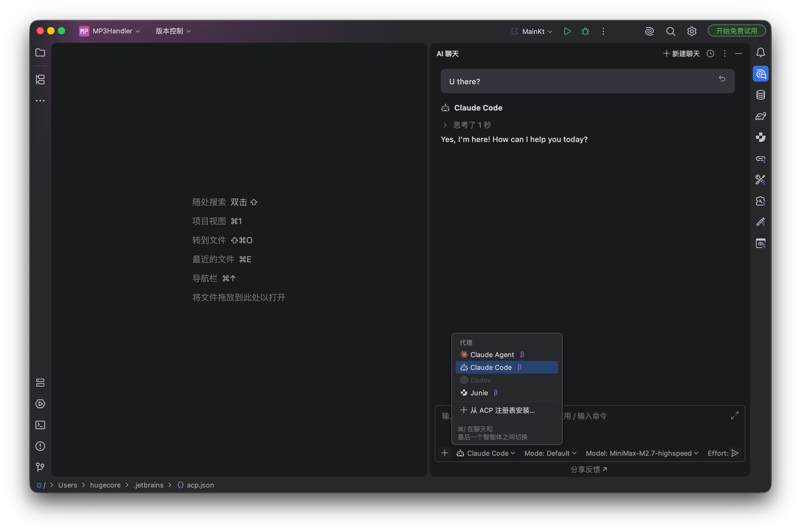The image size is (801, 532).
Task: Open 版本控制 dropdown
Action: click(173, 31)
